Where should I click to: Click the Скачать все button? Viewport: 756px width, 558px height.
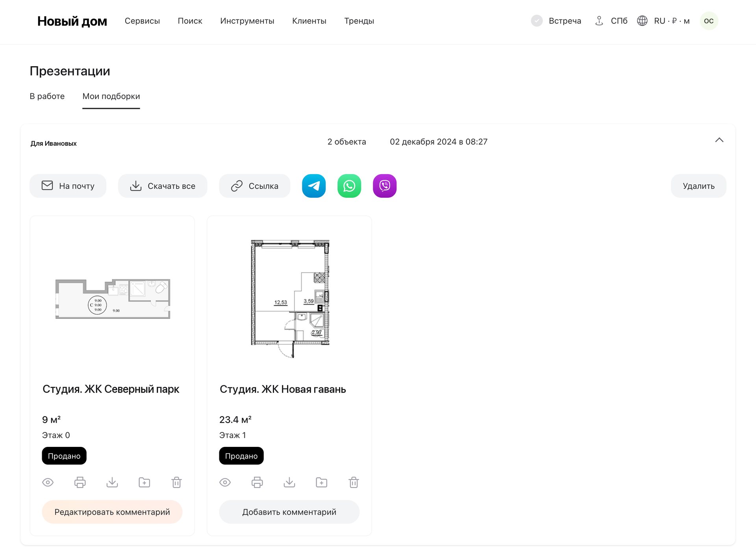(x=163, y=186)
